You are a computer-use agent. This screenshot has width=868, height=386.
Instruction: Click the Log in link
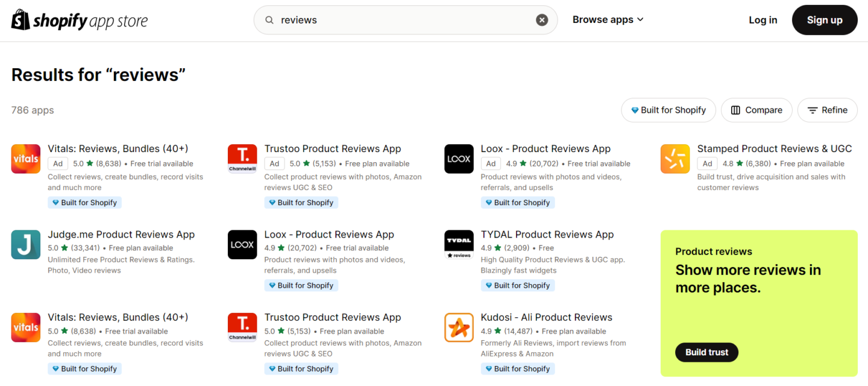point(763,20)
